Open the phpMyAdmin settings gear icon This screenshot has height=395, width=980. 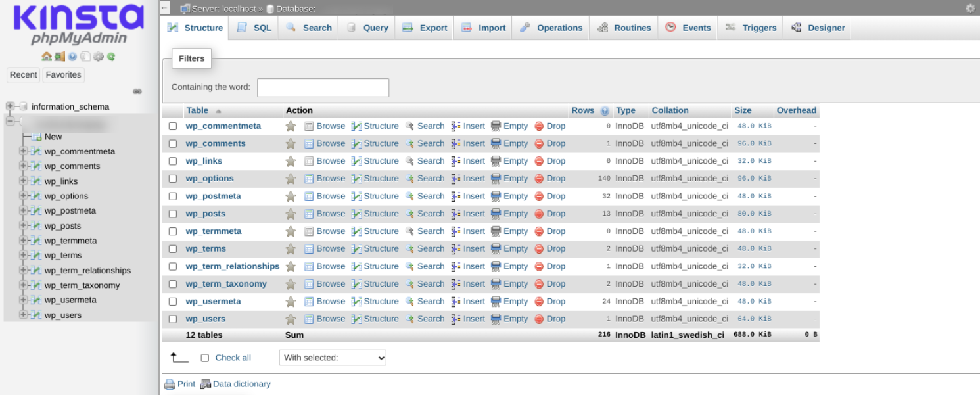point(99,57)
